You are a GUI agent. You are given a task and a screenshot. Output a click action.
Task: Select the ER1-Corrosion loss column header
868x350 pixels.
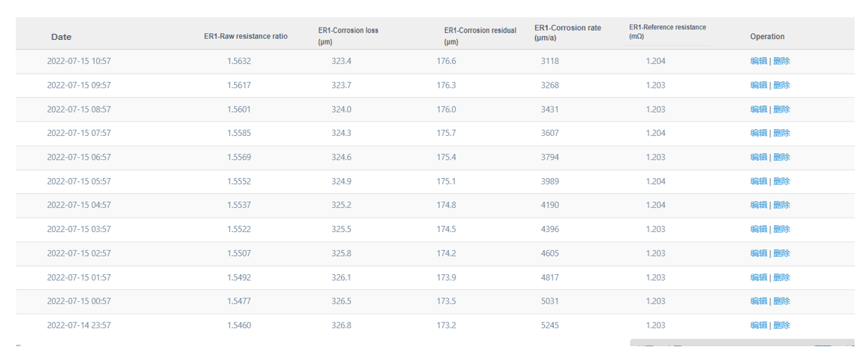348,36
